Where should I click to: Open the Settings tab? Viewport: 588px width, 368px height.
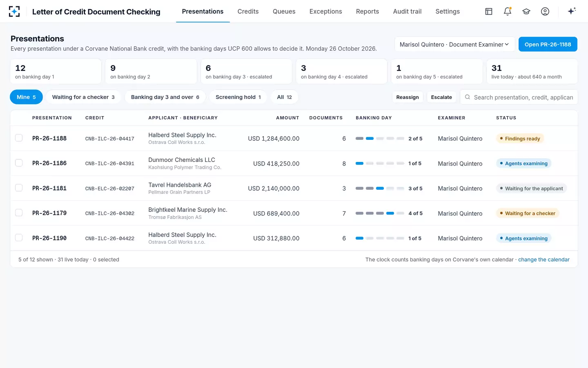coord(448,11)
